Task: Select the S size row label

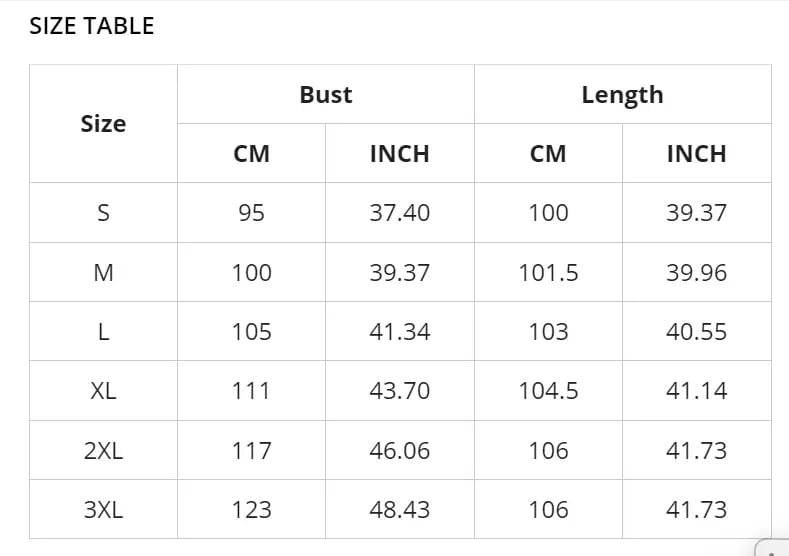Action: [103, 213]
